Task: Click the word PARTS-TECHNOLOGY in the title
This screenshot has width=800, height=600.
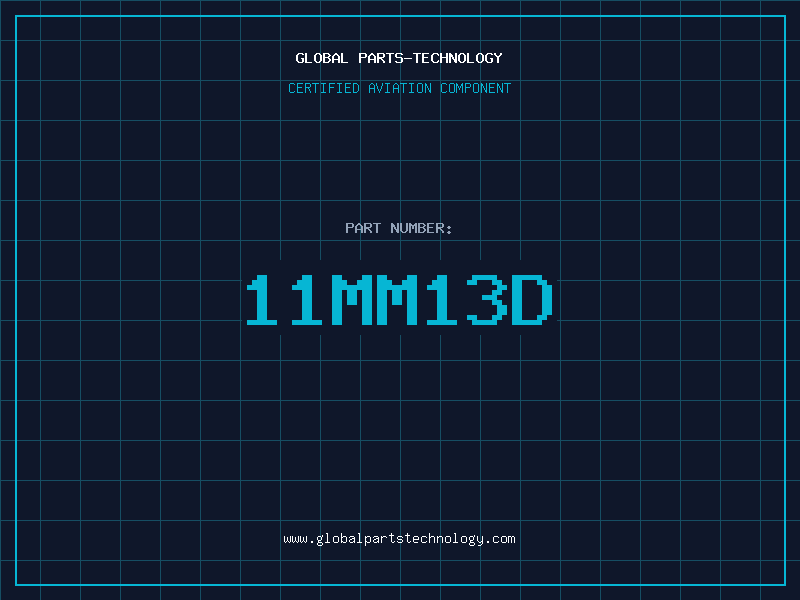Action: click(x=431, y=58)
